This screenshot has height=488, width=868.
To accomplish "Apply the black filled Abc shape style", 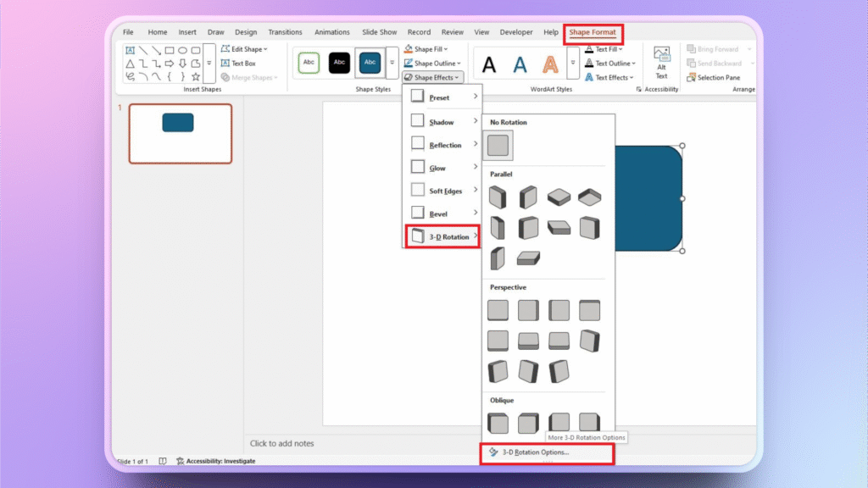I will coord(338,63).
